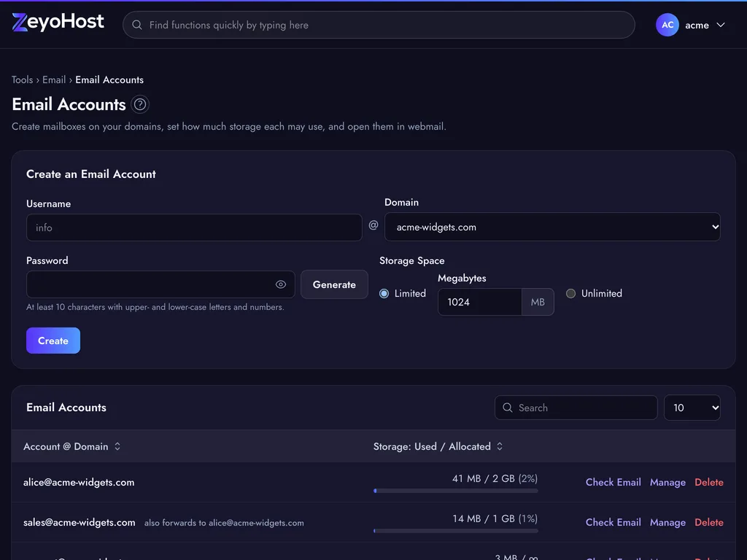Click the @ symbol between fields
The width and height of the screenshot is (747, 560).
373,225
